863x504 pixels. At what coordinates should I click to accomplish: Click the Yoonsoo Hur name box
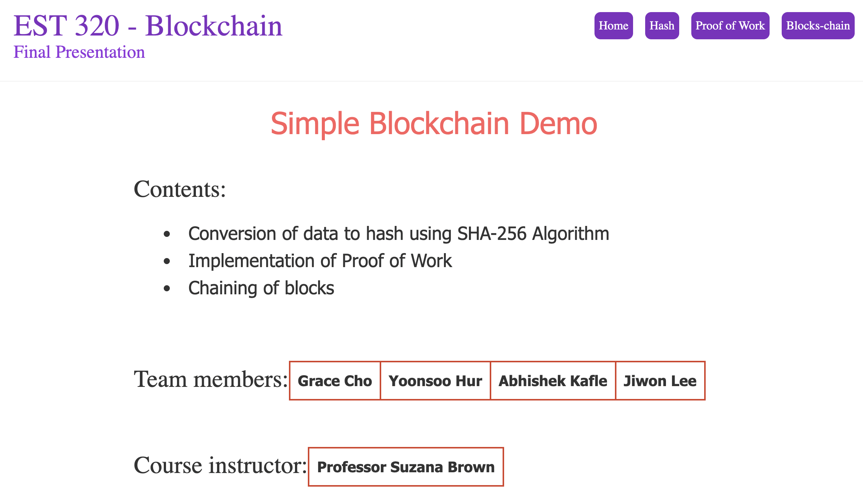tap(435, 381)
